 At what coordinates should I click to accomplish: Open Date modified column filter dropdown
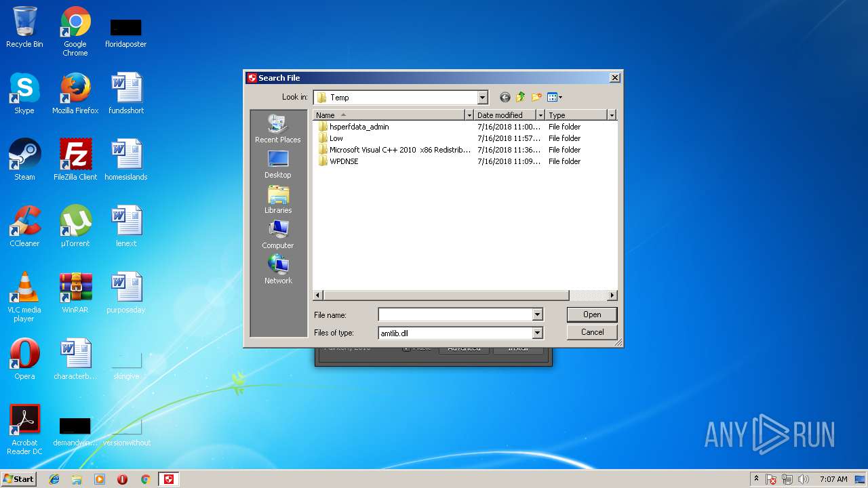coord(540,115)
